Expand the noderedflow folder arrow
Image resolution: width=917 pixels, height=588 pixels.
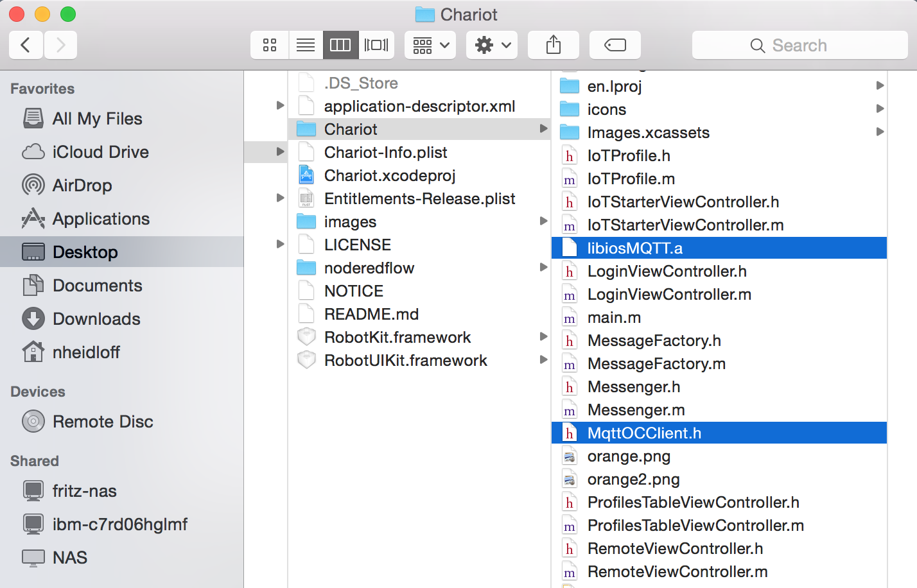(x=543, y=268)
